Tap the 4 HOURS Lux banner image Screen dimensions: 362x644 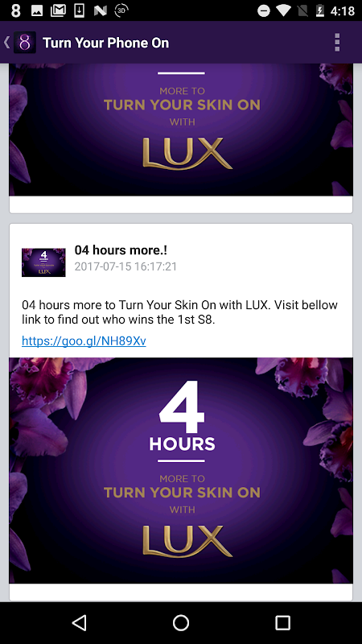181,470
